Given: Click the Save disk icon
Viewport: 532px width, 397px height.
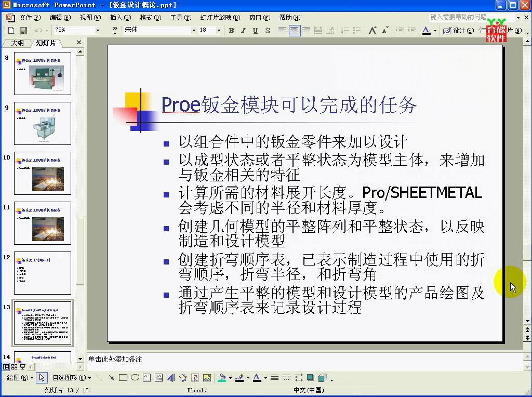Looking at the screenshot, I should [x=23, y=31].
